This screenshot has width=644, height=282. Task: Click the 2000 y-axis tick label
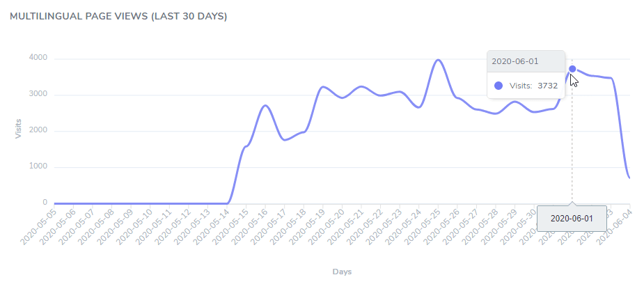38,130
